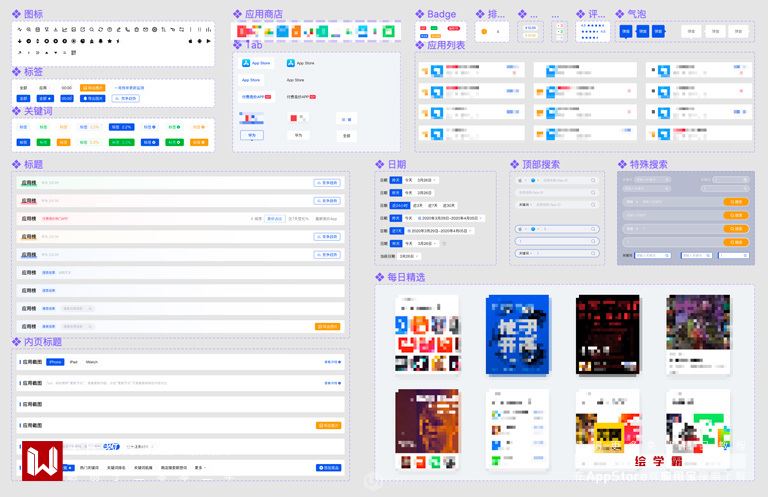Select the highlighted App Store tab with icon
768x497 pixels.
tap(256, 63)
